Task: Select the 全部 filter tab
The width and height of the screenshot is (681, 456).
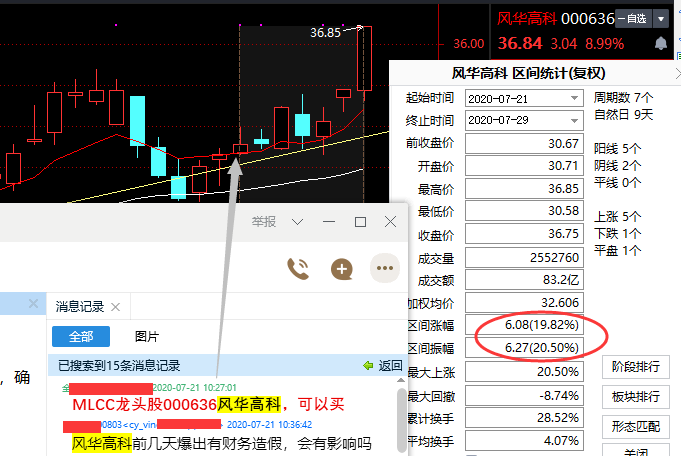Action: pos(81,337)
